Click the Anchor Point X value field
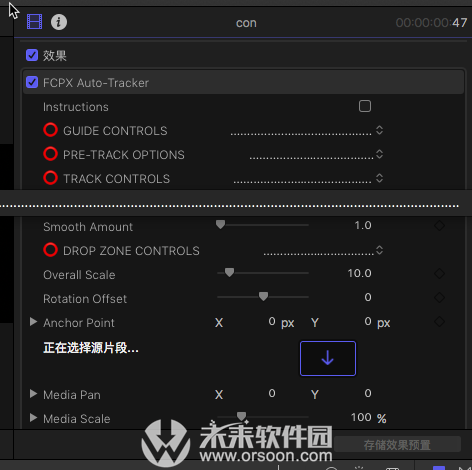The width and height of the screenshot is (472, 470). coord(263,322)
